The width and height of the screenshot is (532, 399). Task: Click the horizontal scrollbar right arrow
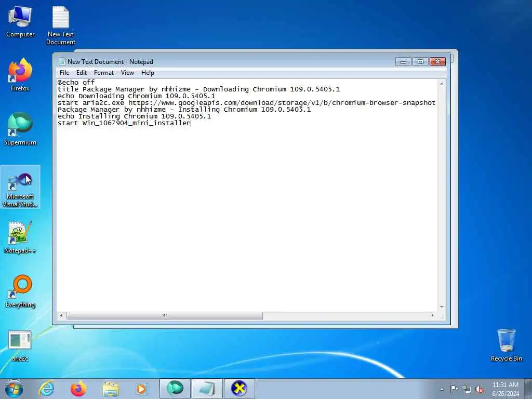[x=432, y=315]
